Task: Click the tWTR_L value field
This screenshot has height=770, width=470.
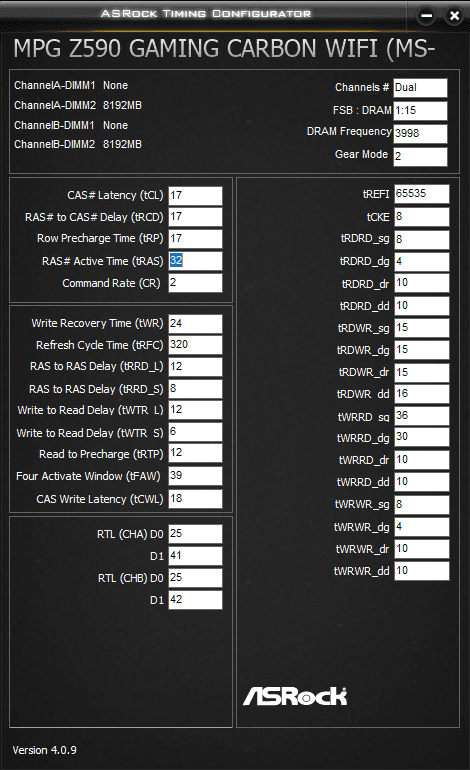Action: coord(195,410)
